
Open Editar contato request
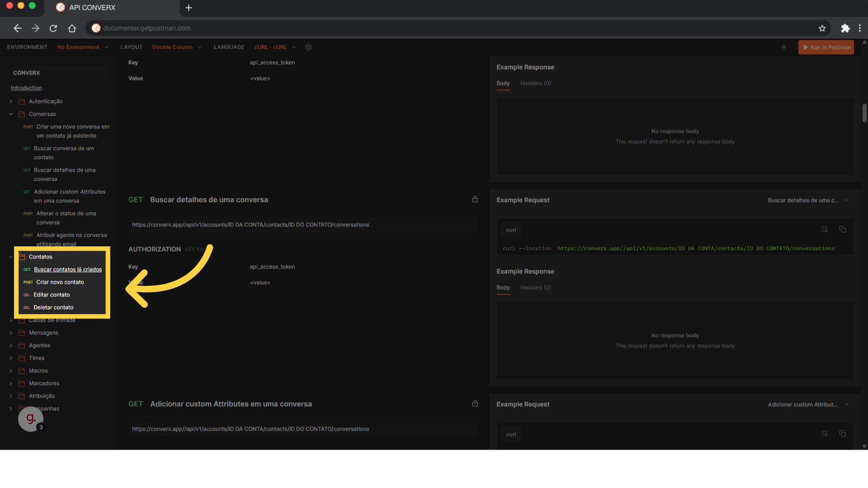(52, 295)
